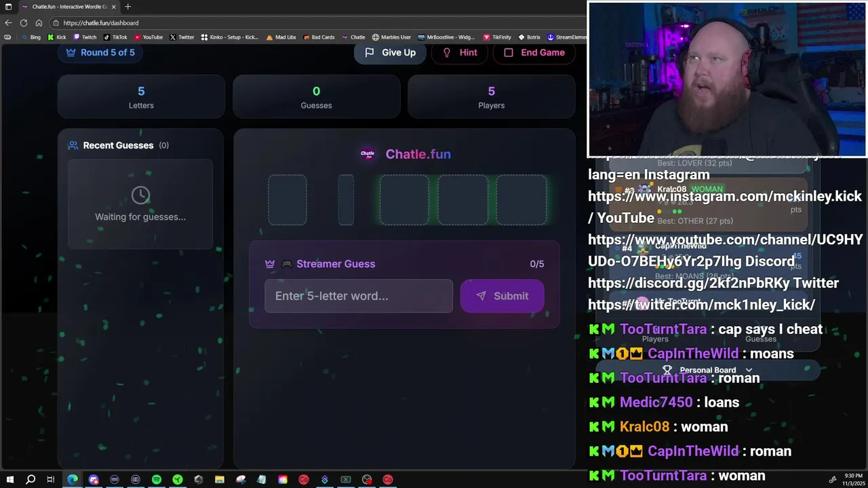The image size is (868, 488).
Task: Open a new browser tab
Action: (127, 7)
